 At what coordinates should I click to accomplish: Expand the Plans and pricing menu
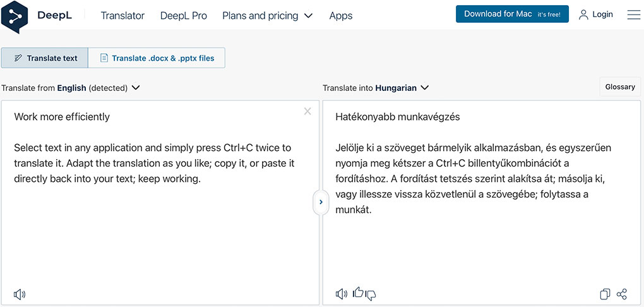(x=267, y=16)
